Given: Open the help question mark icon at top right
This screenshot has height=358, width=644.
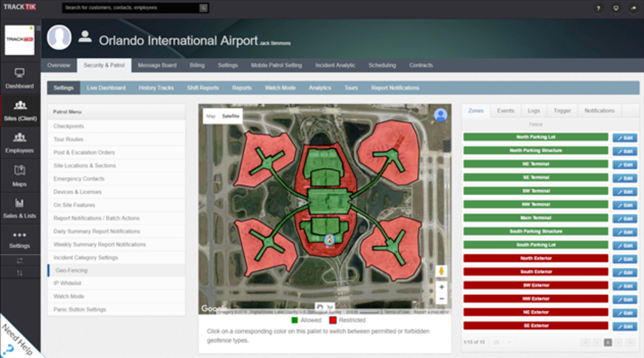Looking at the screenshot, I should 599,8.
